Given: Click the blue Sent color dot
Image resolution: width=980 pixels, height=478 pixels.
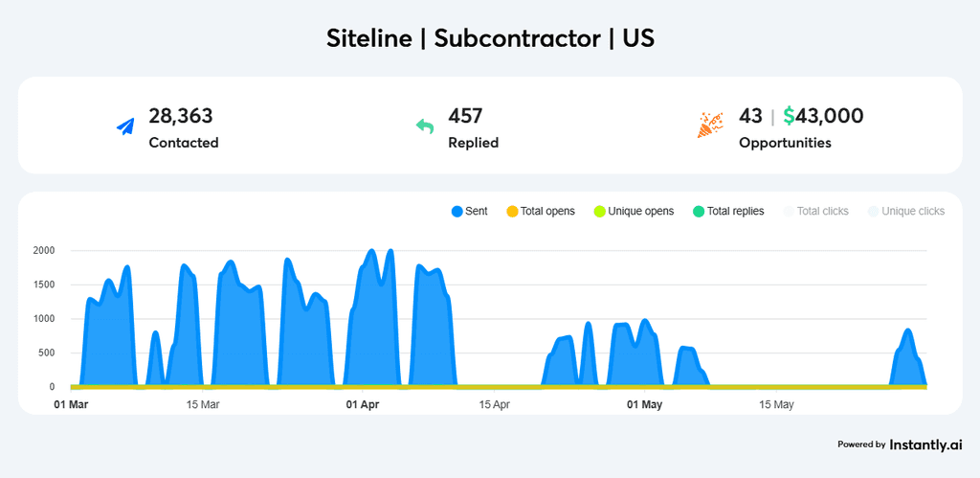Looking at the screenshot, I should tap(457, 212).
